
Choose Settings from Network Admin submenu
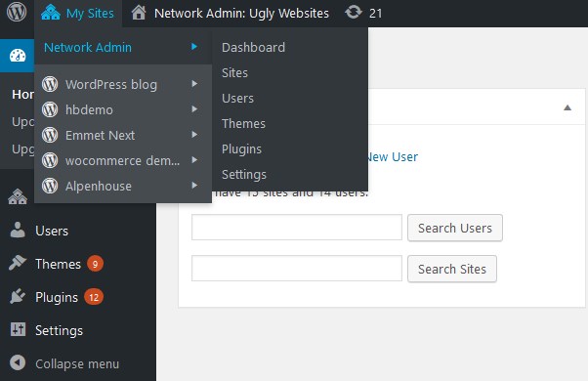click(244, 175)
